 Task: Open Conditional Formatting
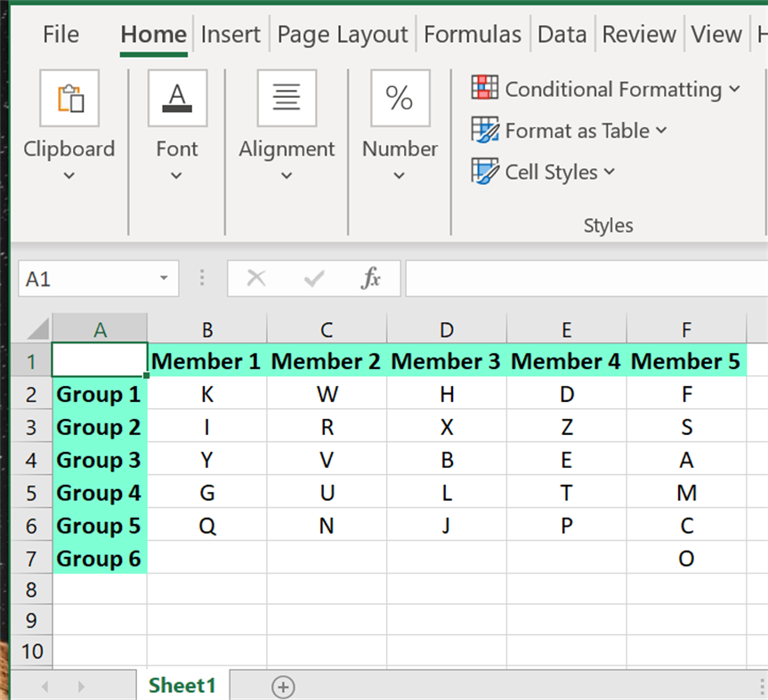click(x=485, y=88)
